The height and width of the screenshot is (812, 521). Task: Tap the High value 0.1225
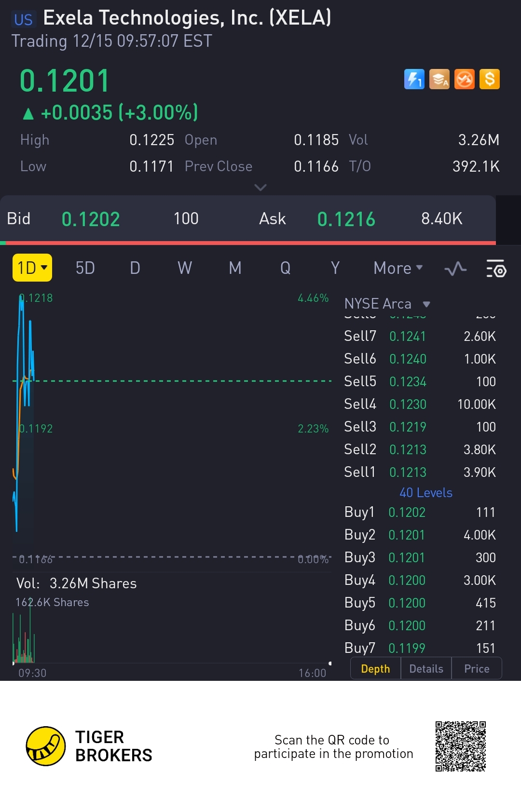coord(151,140)
